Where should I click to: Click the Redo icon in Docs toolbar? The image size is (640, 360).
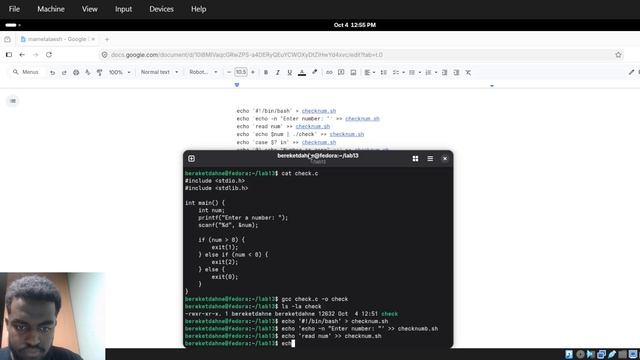(x=64, y=72)
